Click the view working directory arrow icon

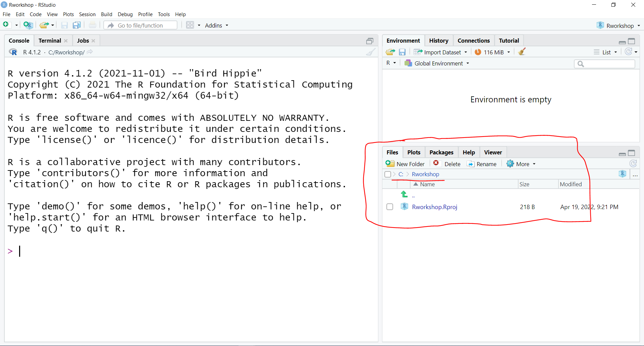(90, 52)
